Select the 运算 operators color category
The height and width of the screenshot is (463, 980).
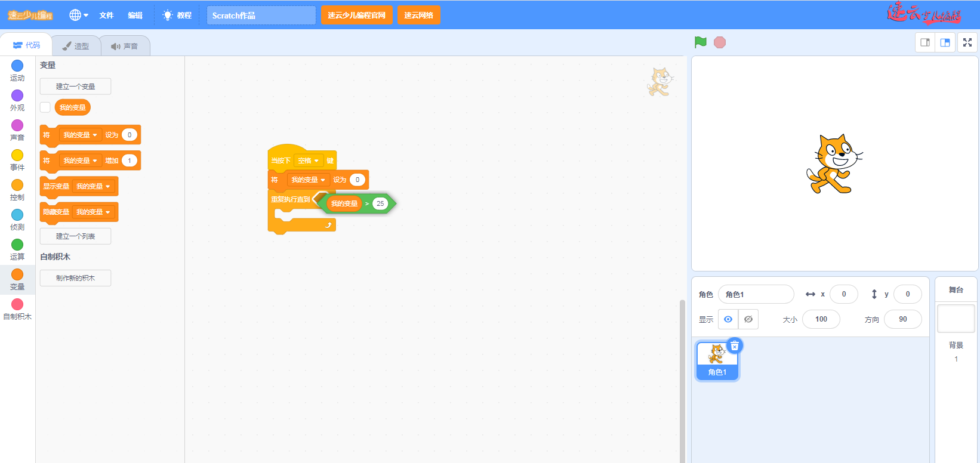point(17,249)
